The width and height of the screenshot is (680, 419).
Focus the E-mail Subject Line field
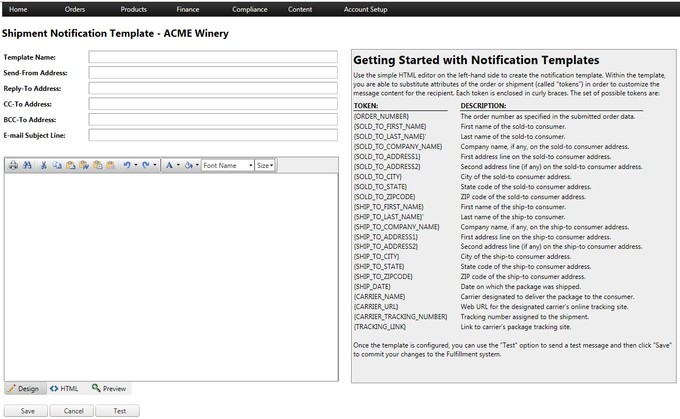(213, 135)
